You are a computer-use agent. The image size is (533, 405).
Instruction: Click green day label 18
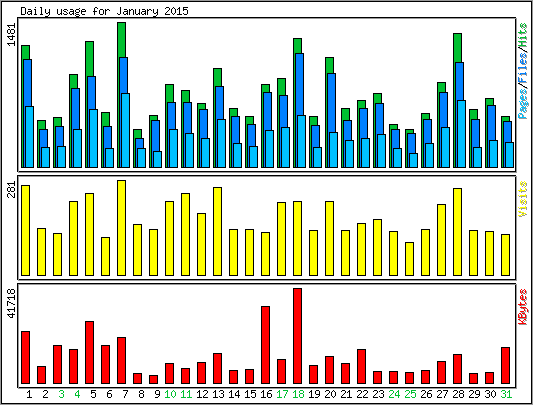tap(298, 394)
